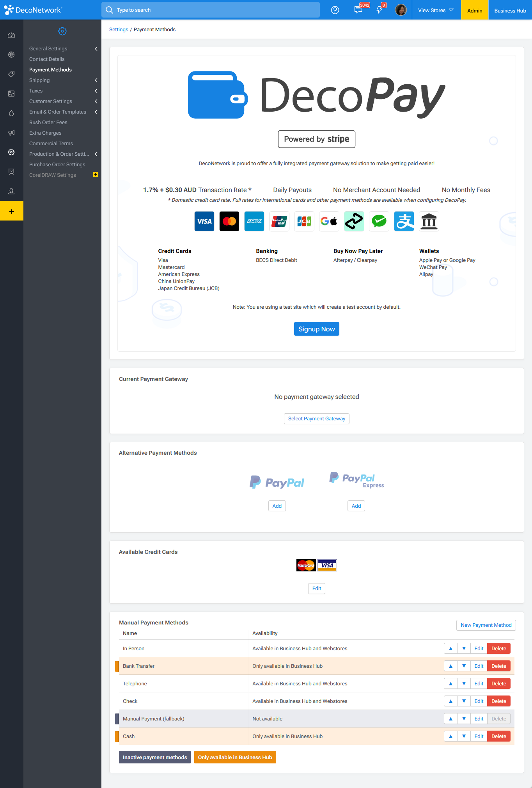Image resolution: width=532 pixels, height=788 pixels.
Task: Move Telephone method up
Action: coord(450,683)
